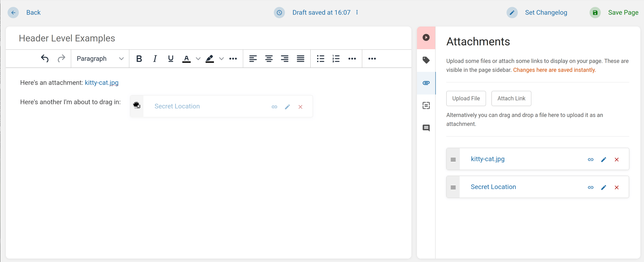This screenshot has height=262, width=644.
Task: Expand highlight color dropdown arrow
Action: (221, 59)
